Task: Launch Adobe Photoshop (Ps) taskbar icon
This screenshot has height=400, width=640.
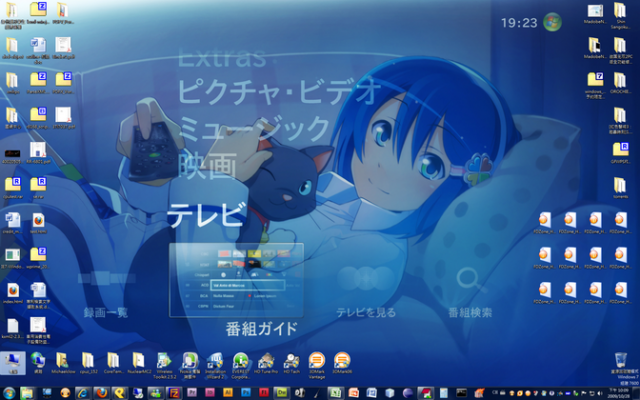Action: (x=246, y=393)
